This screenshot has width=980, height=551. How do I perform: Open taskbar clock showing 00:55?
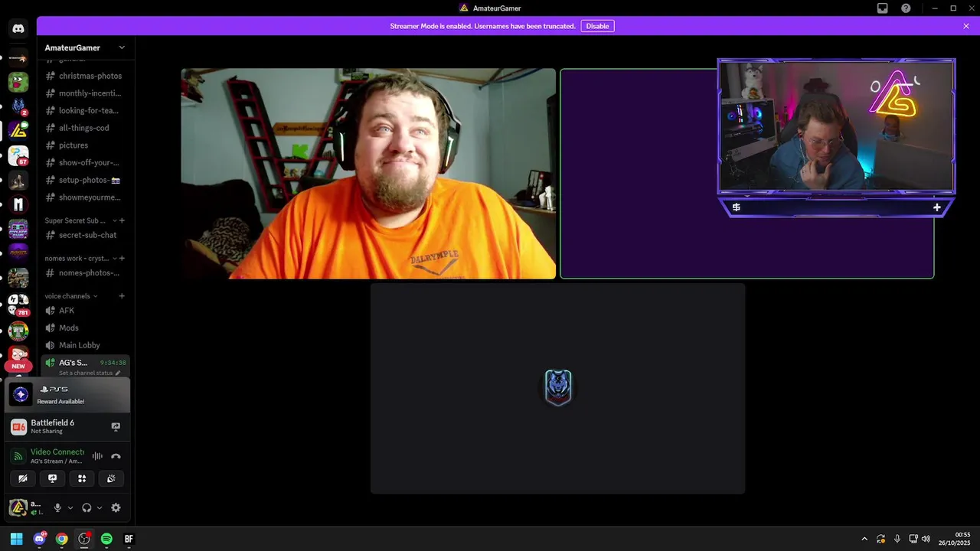pyautogui.click(x=955, y=539)
